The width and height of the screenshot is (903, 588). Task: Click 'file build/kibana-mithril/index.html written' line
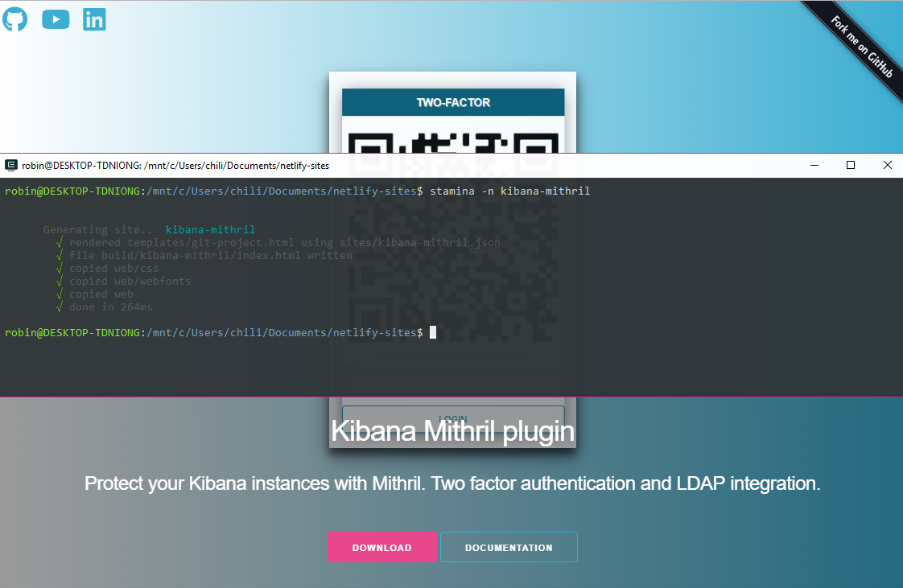[x=211, y=256]
